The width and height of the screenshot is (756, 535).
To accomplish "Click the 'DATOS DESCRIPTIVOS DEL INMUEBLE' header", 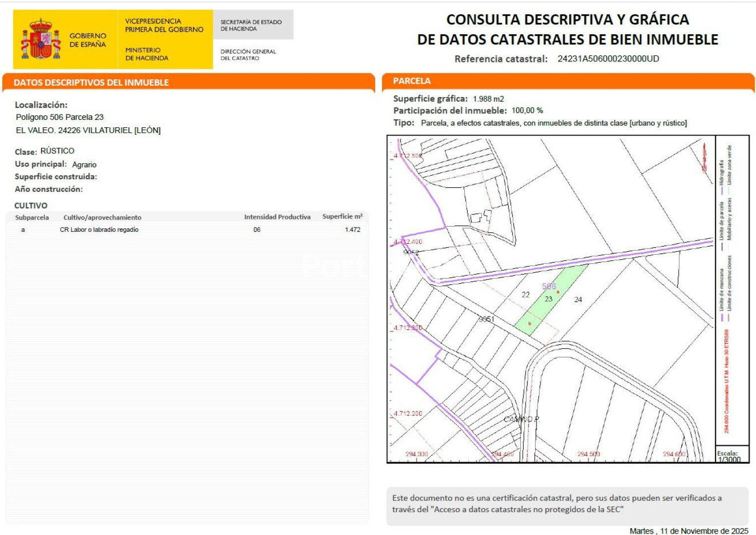I will [91, 83].
